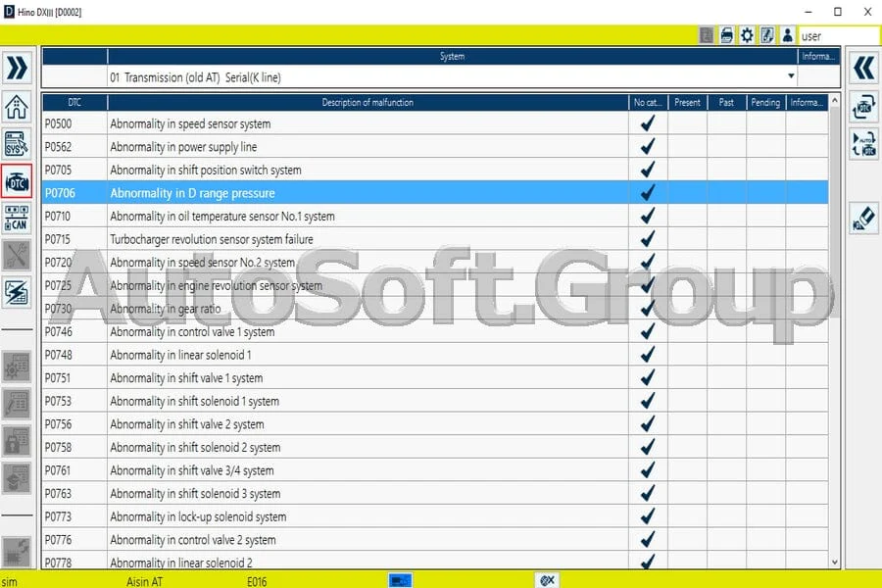Click the Past column header
This screenshot has width=882, height=588.
pyautogui.click(x=726, y=102)
